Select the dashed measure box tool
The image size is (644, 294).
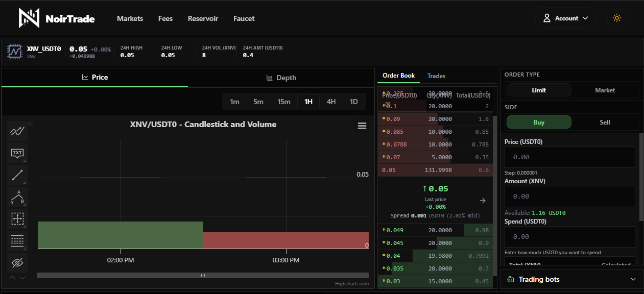click(17, 219)
